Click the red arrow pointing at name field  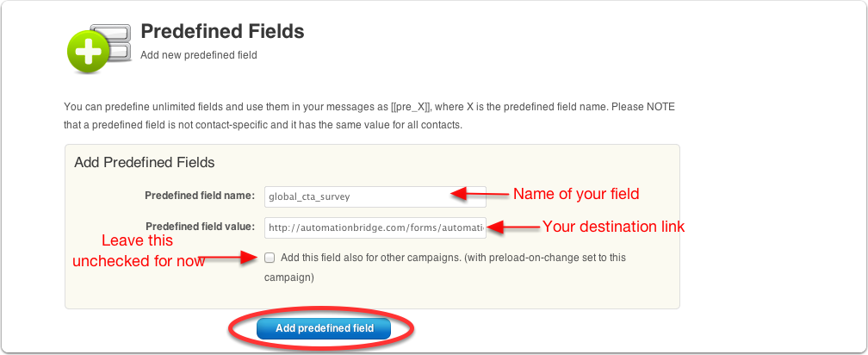coord(480,193)
